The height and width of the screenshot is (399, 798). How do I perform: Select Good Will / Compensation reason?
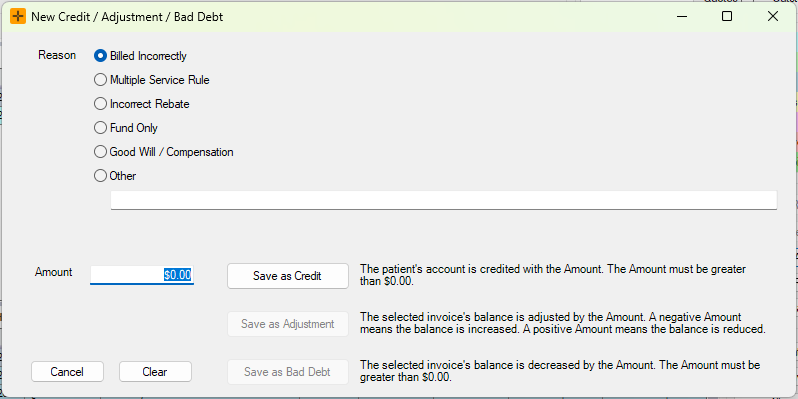pyautogui.click(x=164, y=152)
